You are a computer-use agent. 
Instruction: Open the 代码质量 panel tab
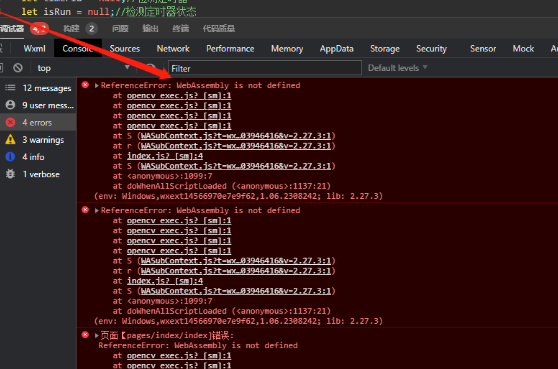click(x=219, y=28)
